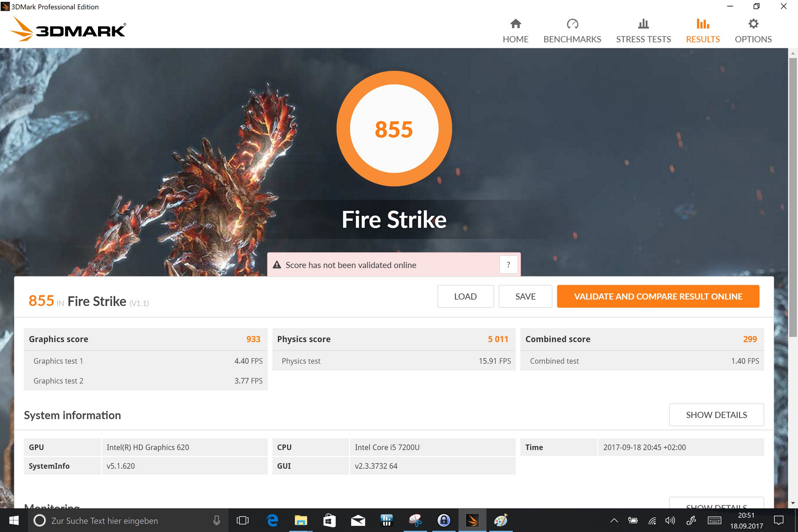Load a saved benchmark result
798x532 pixels.
[x=465, y=297]
